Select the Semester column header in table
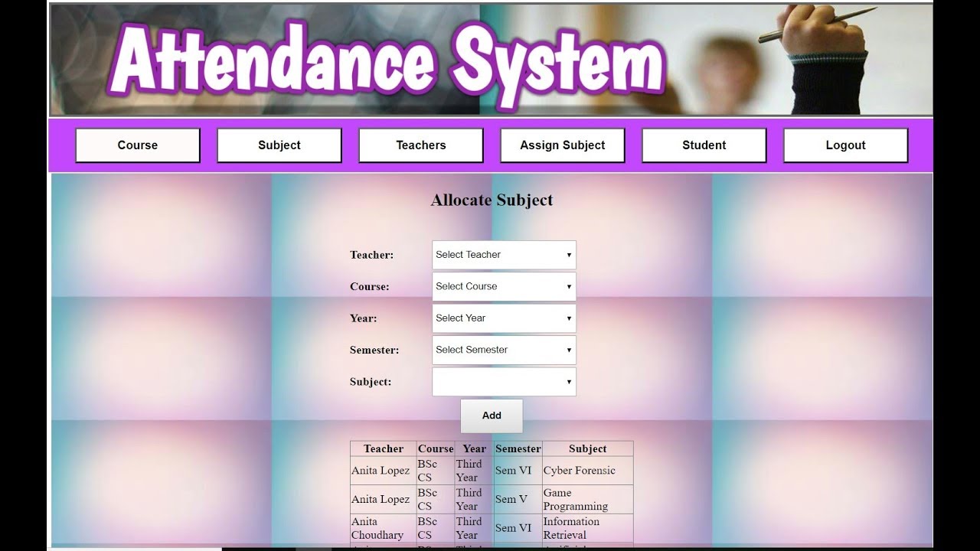 click(518, 449)
